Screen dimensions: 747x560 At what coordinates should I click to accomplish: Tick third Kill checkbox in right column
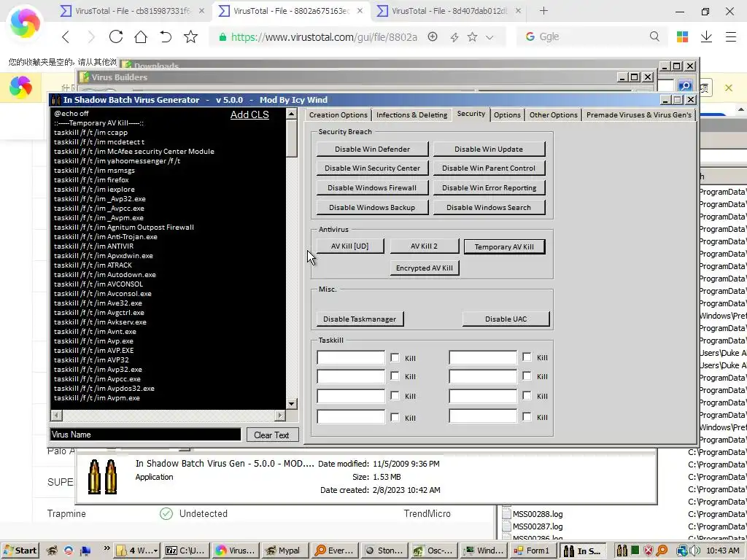(x=527, y=395)
